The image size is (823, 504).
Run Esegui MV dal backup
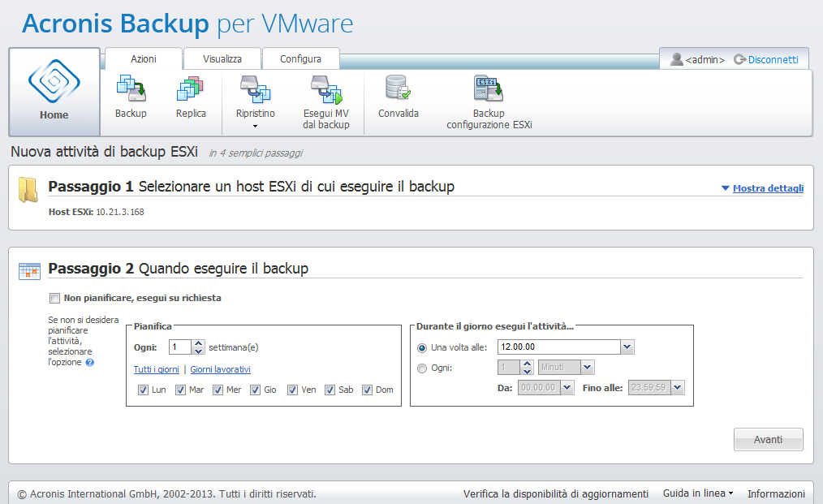(326, 89)
